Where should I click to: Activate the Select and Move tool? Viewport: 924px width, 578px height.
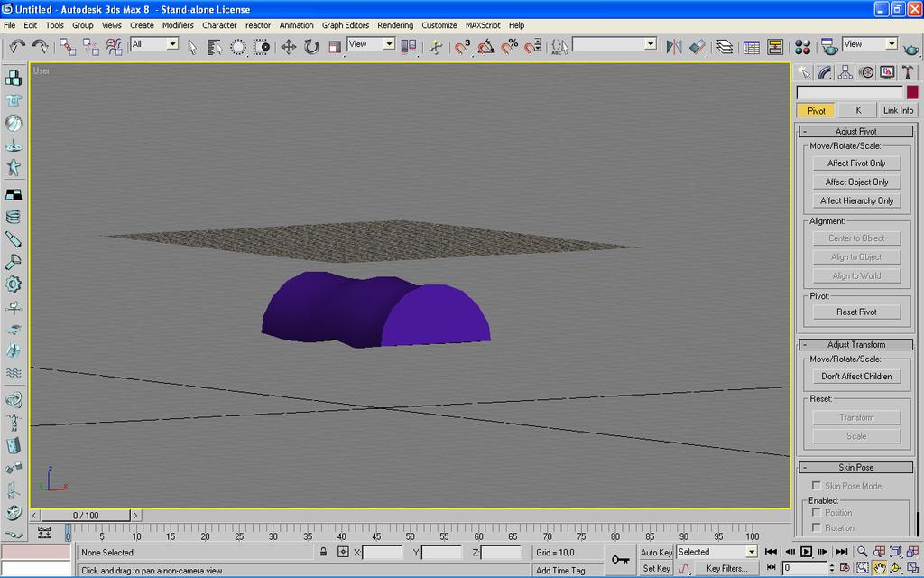coord(288,47)
